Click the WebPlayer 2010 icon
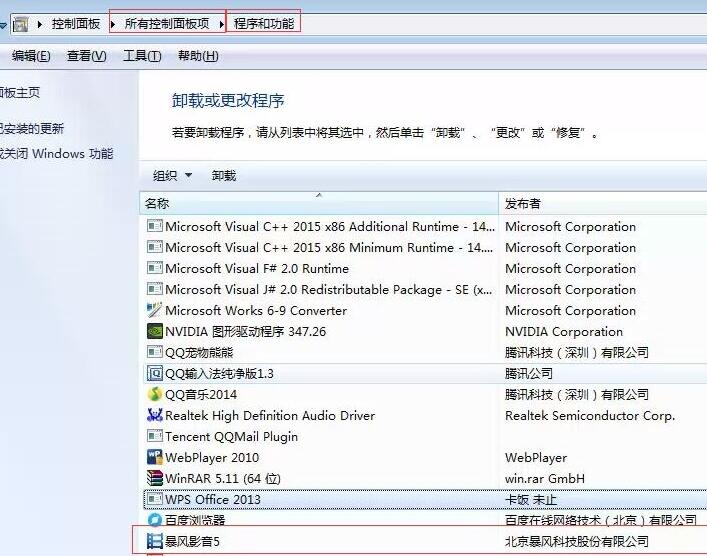The width and height of the screenshot is (707, 556). click(155, 457)
